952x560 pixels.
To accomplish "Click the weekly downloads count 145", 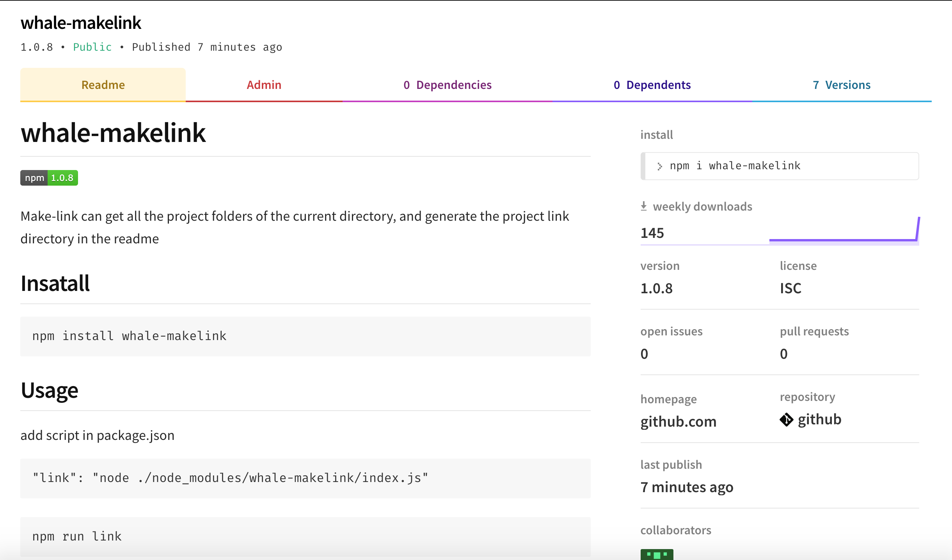I will tap(652, 233).
